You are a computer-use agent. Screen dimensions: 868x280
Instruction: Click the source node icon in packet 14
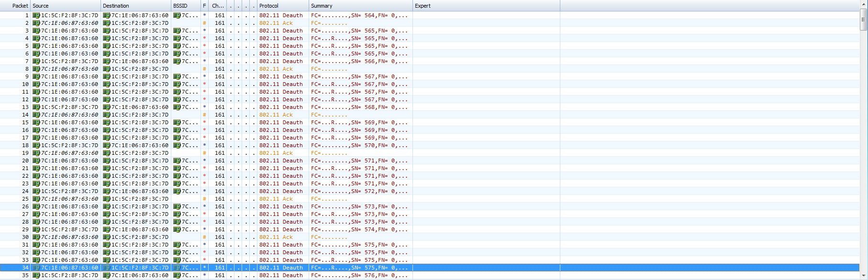point(36,115)
